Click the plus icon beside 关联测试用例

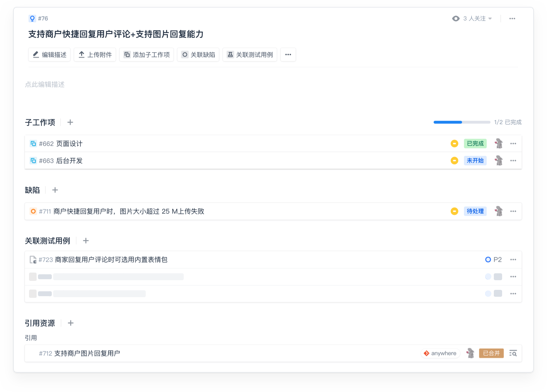pos(86,241)
